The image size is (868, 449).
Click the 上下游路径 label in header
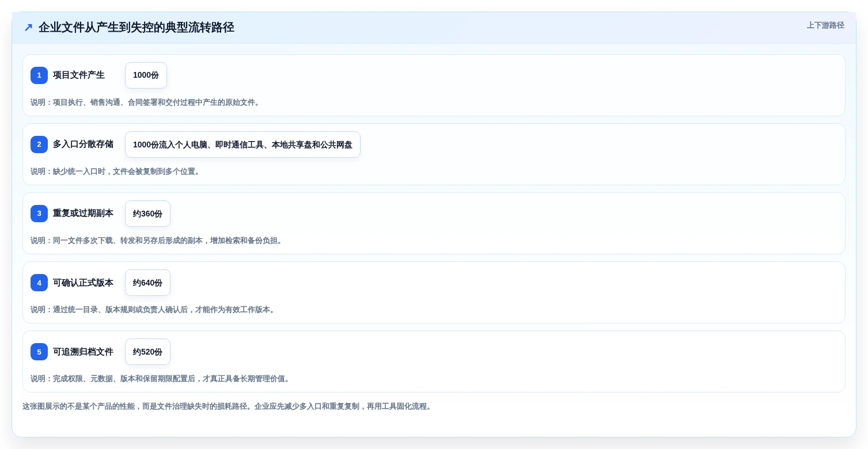click(825, 25)
